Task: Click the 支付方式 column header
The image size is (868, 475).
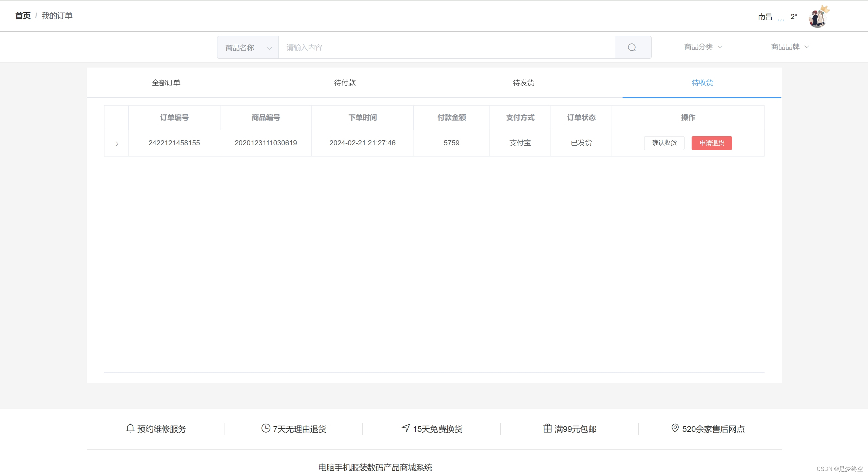Action: (520, 117)
